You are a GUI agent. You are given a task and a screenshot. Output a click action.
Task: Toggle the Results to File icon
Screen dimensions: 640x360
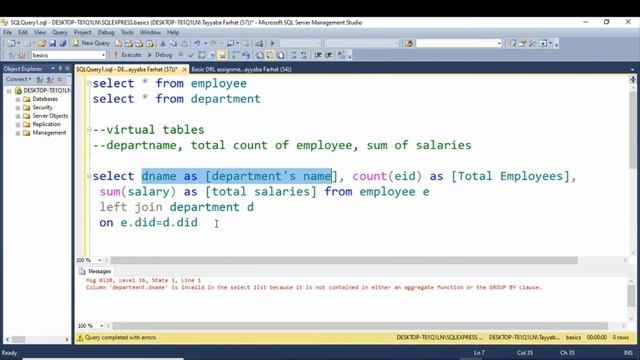point(281,55)
